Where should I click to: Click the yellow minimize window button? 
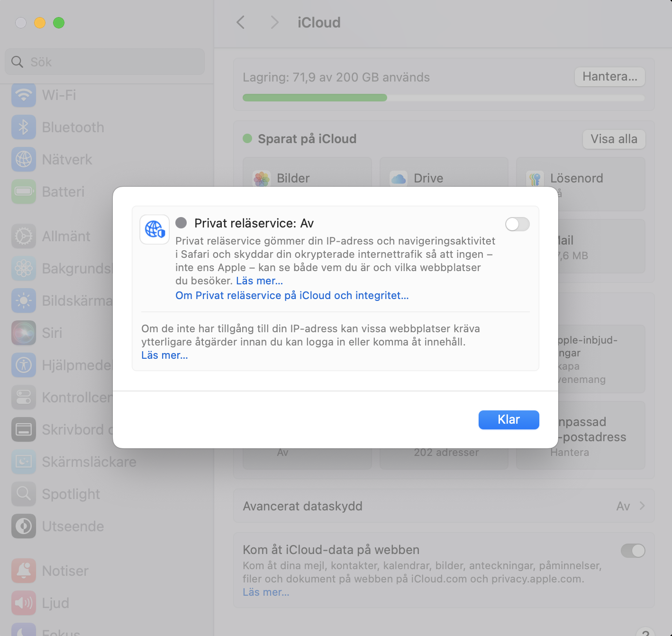point(40,23)
